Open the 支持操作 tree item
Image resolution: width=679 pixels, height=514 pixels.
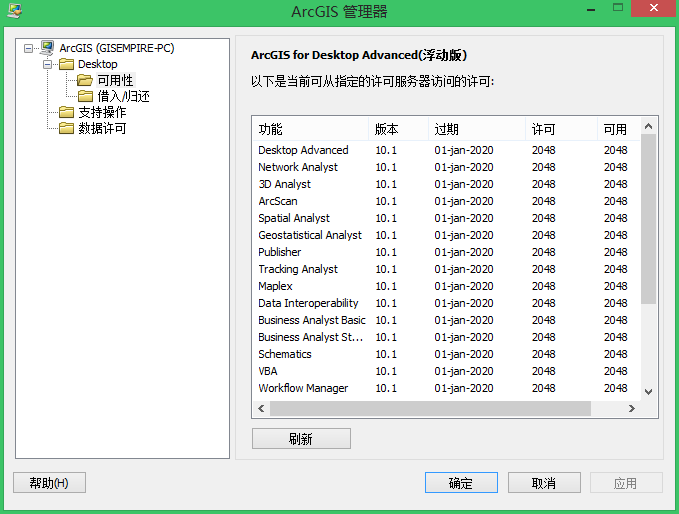pyautogui.click(x=102, y=112)
